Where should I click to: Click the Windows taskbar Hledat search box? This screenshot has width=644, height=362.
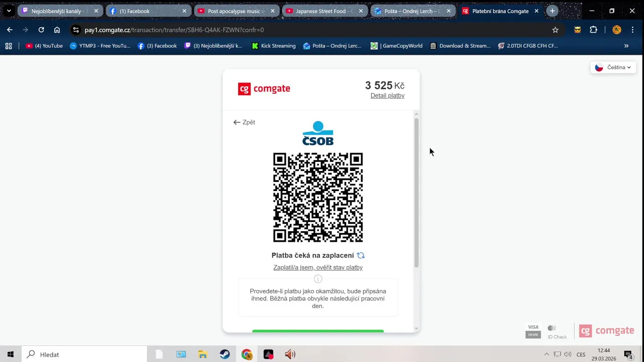85,354
